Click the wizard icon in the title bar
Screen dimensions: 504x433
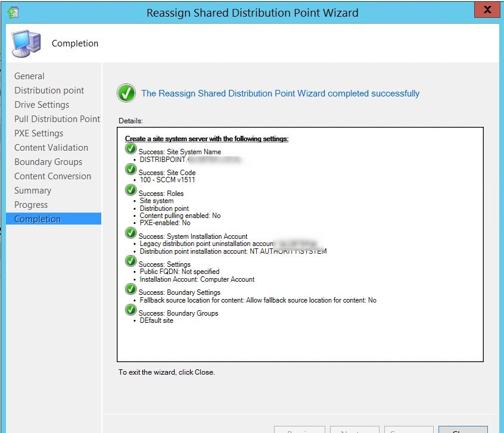(x=13, y=12)
